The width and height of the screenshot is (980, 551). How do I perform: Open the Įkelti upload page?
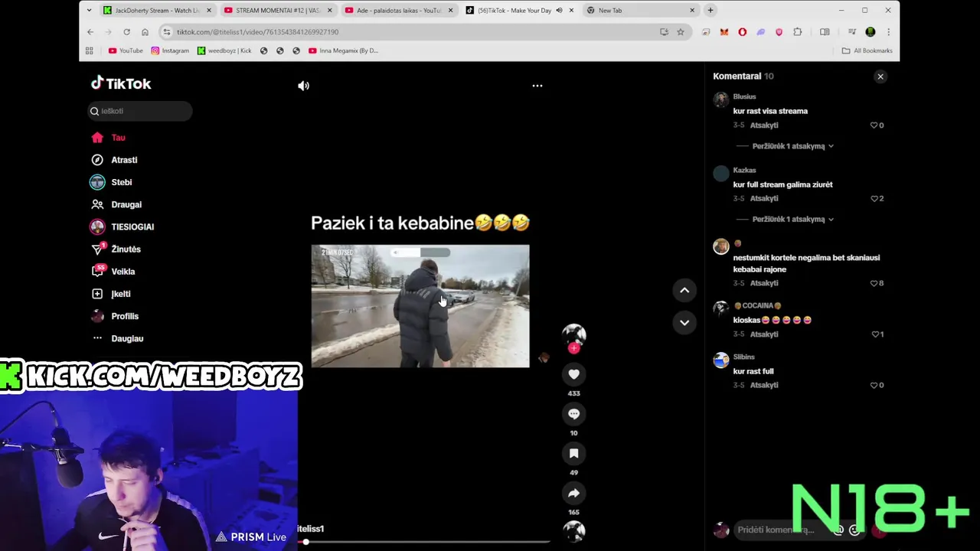121,294
